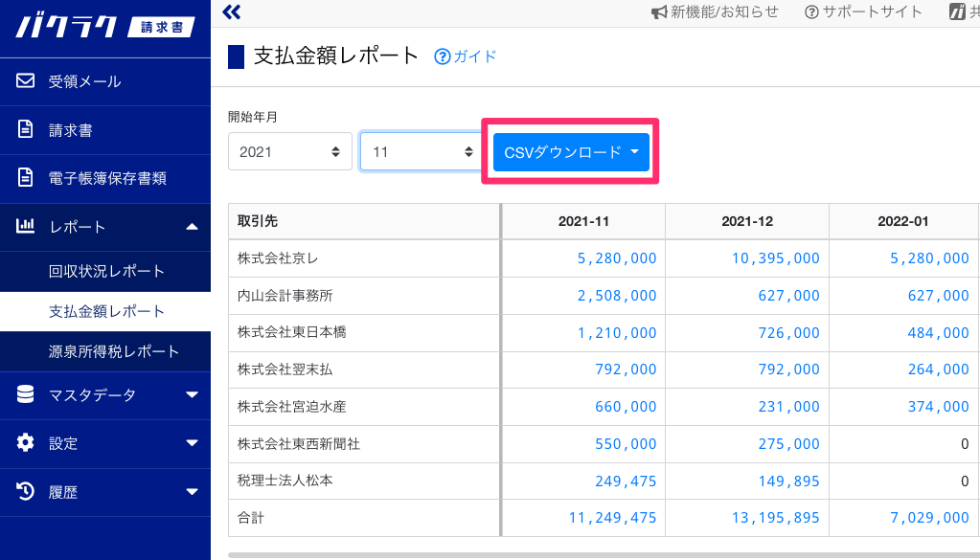Click 株式会社宮迫水産 amount 231,000
The height and width of the screenshot is (560, 980).
788,407
